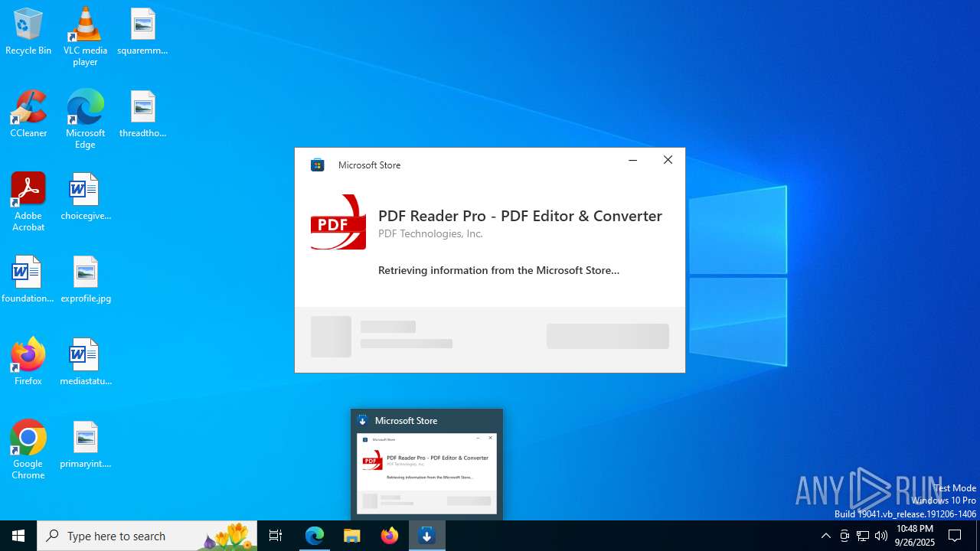Click the taskbar search box
Image resolution: width=980 pixels, height=551 pixels.
click(x=147, y=536)
